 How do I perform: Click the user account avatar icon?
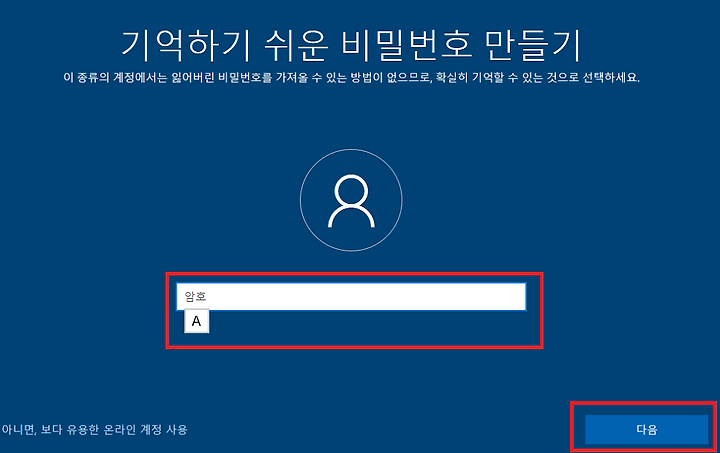(x=351, y=200)
